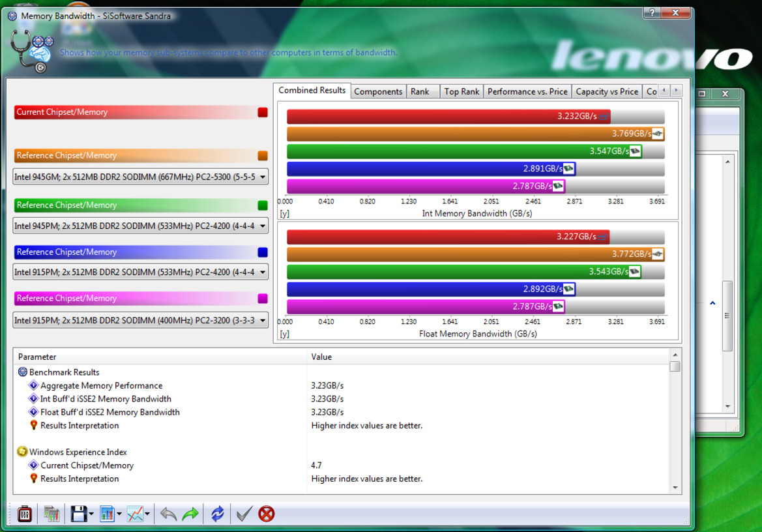Image resolution: width=762 pixels, height=532 pixels.
Task: Click the floppy disk save icon
Action: 79,514
